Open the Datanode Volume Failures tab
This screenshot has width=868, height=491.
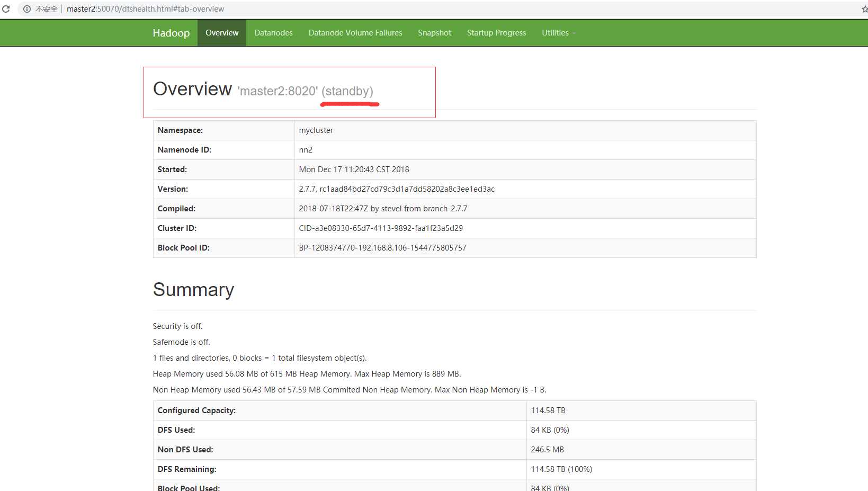pyautogui.click(x=355, y=33)
